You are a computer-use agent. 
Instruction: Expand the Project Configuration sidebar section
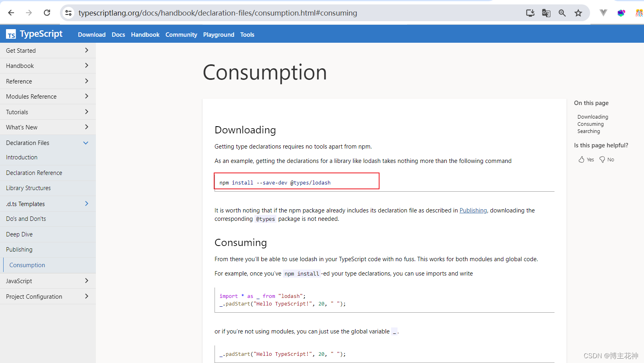(x=48, y=296)
